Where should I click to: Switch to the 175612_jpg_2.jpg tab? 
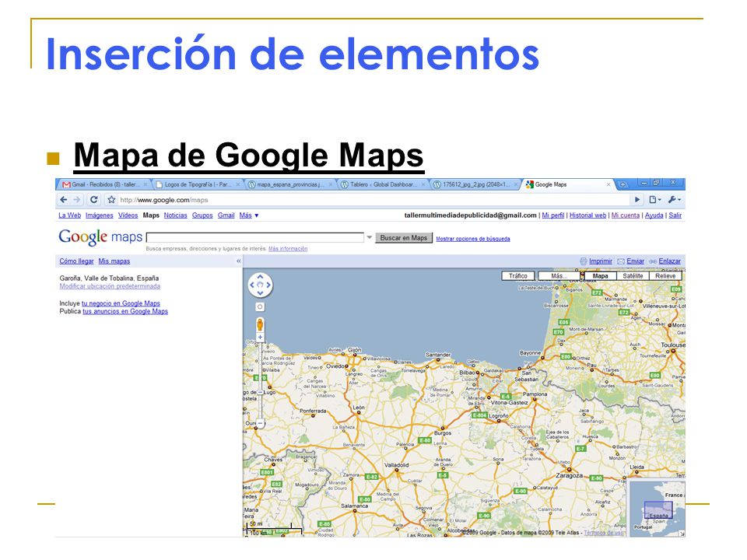[476, 184]
